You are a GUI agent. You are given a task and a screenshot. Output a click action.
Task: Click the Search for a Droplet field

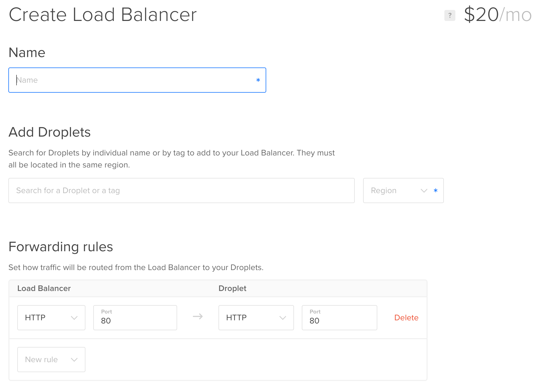coord(181,191)
